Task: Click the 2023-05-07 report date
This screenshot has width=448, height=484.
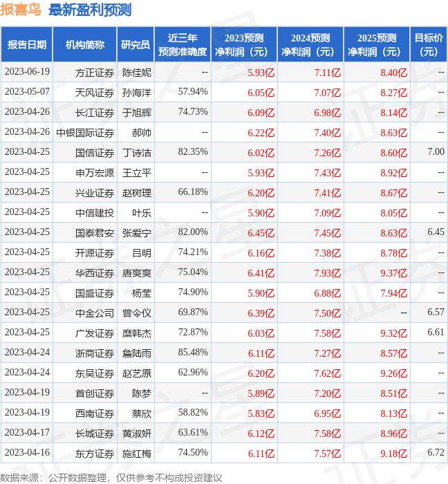Action: click(x=27, y=92)
